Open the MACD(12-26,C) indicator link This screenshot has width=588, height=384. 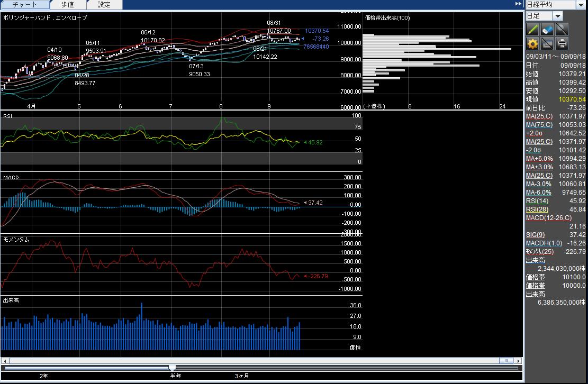(547, 218)
